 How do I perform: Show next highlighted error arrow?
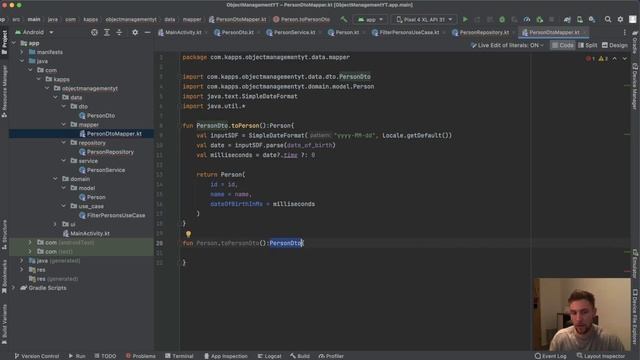point(624,59)
